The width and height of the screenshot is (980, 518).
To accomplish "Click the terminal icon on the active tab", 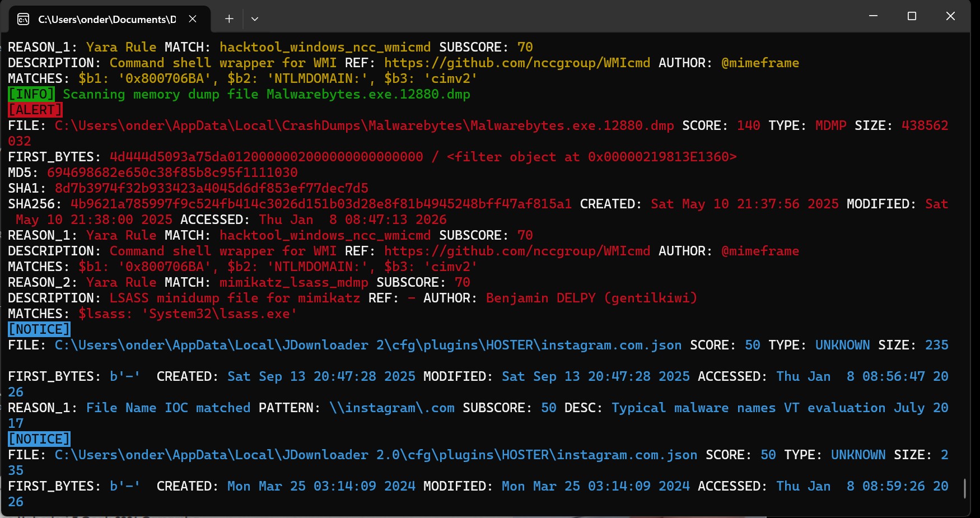I will point(24,20).
